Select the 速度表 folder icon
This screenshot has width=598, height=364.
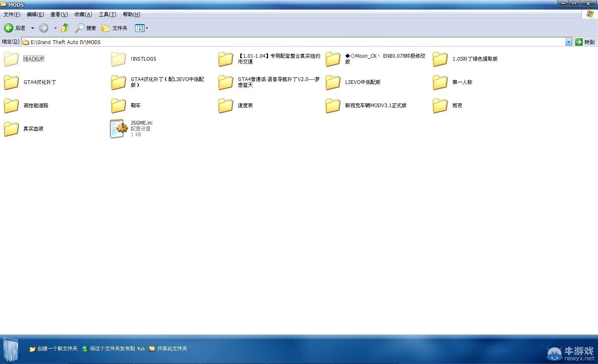[226, 106]
